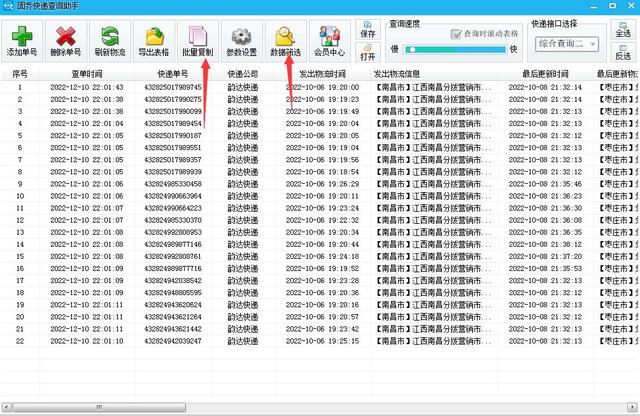640x416 pixels.
Task: Select tracking number 432824992808953
Action: coord(173,232)
